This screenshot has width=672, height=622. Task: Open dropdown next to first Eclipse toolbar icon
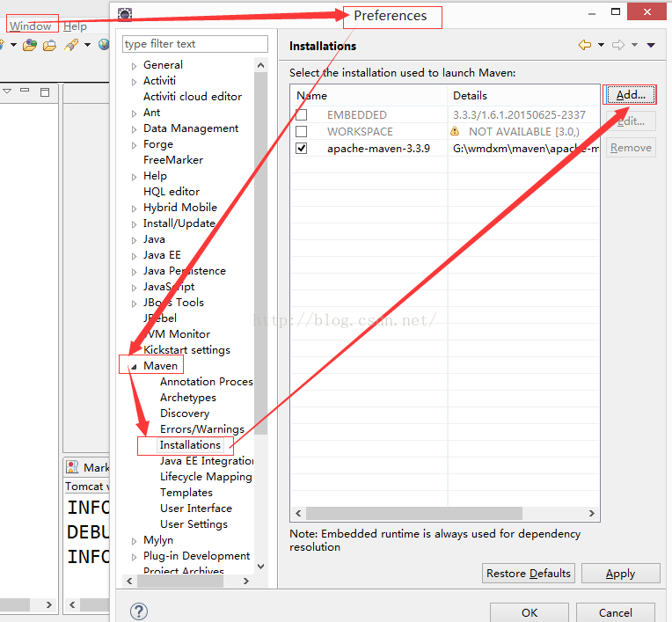click(14, 45)
